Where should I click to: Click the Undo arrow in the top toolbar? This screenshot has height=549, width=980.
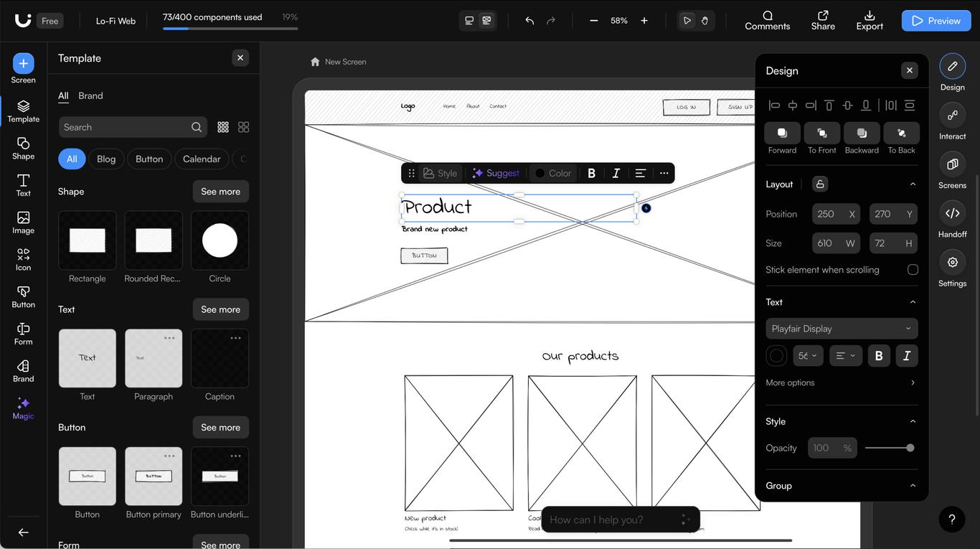tap(529, 20)
